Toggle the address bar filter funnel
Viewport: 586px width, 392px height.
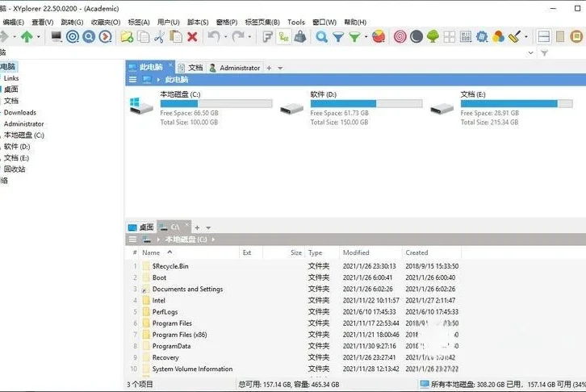[545, 53]
